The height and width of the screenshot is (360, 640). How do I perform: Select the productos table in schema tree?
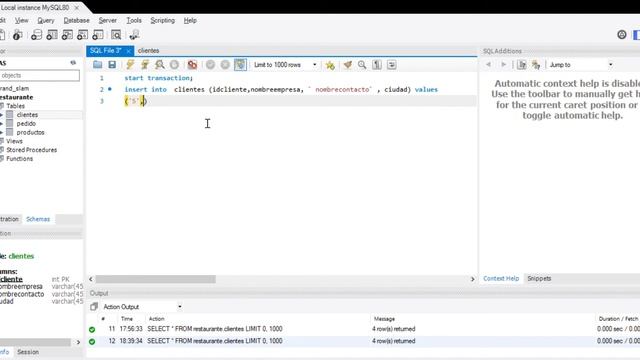coord(30,133)
